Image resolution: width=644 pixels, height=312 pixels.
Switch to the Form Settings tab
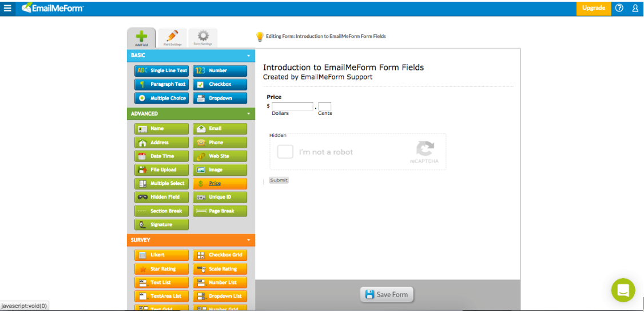pos(203,38)
